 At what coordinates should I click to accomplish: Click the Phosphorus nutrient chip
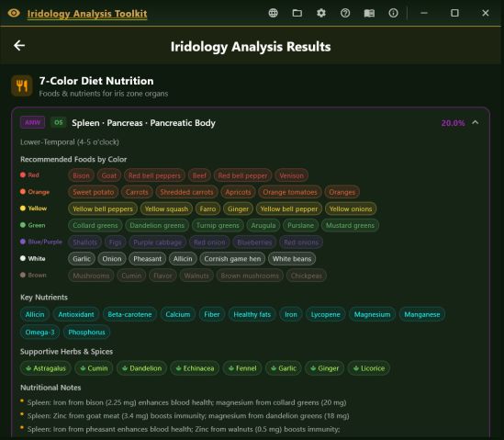pos(86,332)
